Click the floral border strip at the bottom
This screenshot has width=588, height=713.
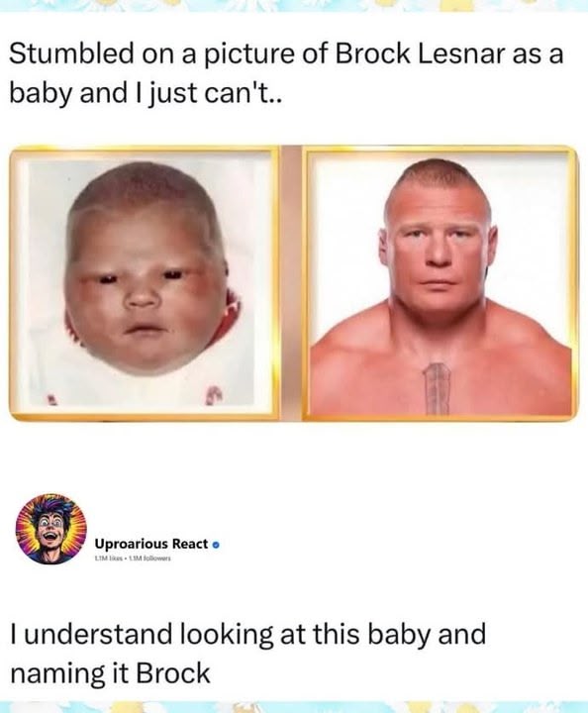(x=294, y=707)
